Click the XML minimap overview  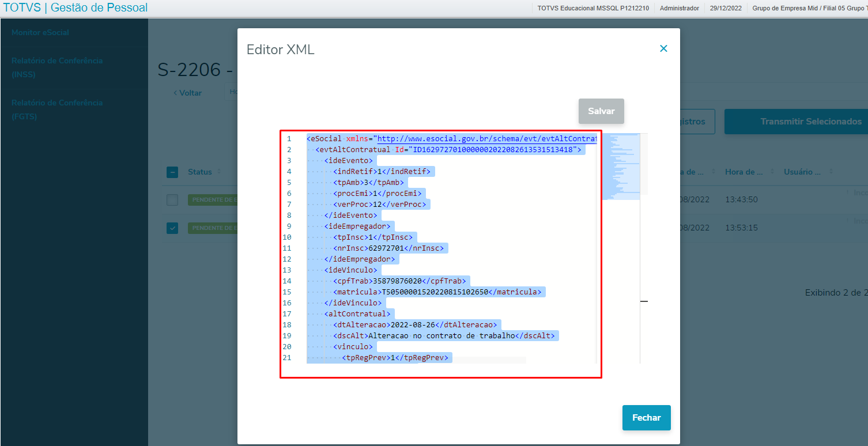(x=621, y=167)
